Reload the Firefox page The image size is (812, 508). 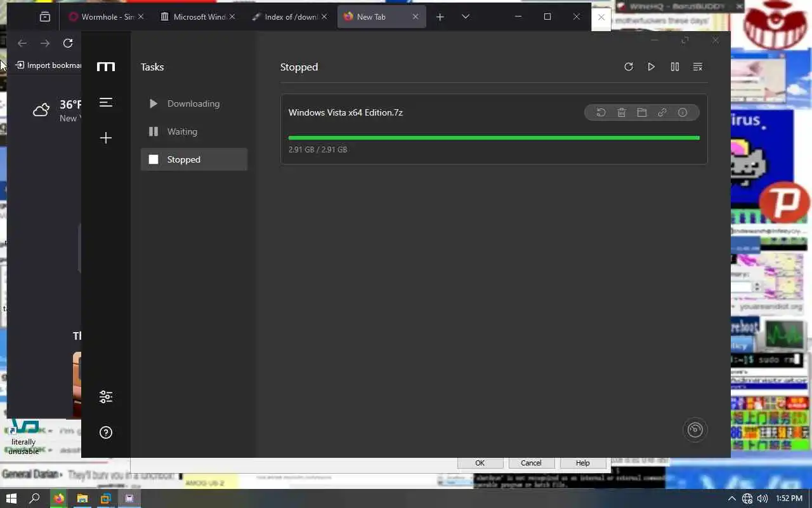click(68, 43)
